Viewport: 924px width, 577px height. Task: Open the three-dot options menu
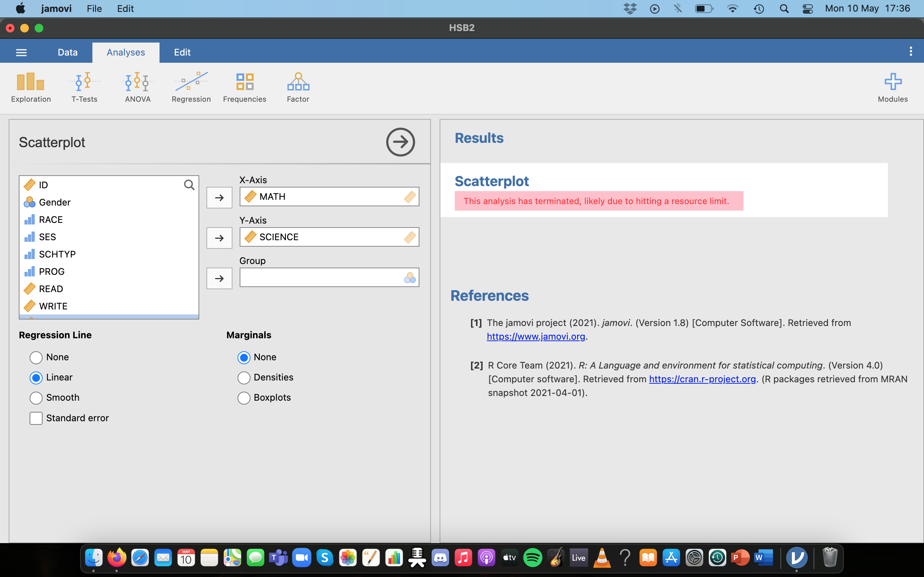911,52
